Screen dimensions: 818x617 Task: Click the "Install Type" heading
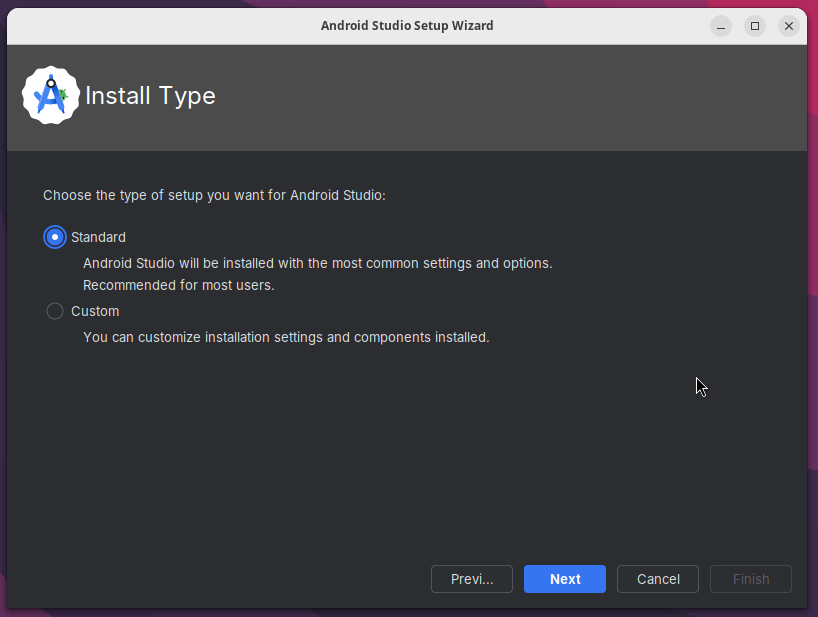tap(150, 96)
